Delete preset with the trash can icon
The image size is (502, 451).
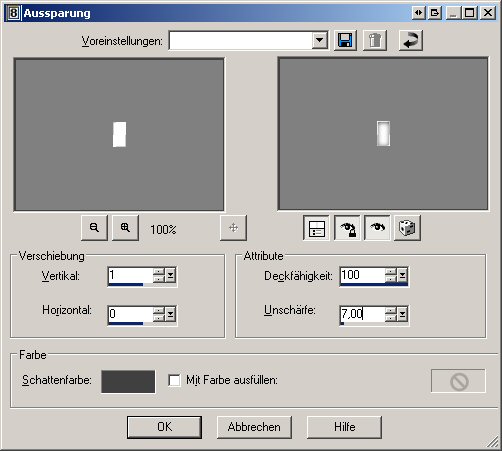[375, 41]
